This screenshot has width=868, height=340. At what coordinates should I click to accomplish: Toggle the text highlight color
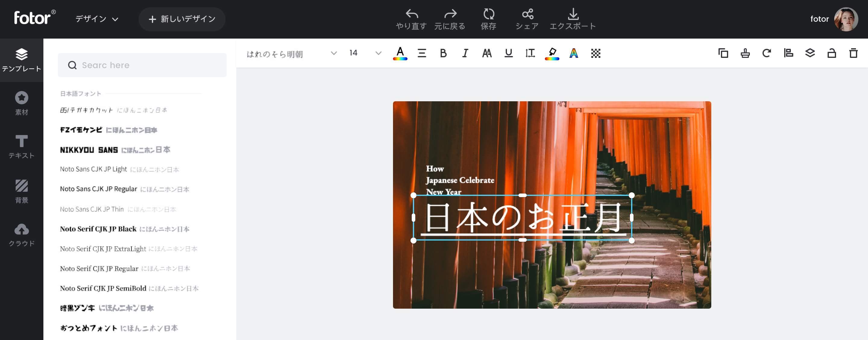pos(552,53)
